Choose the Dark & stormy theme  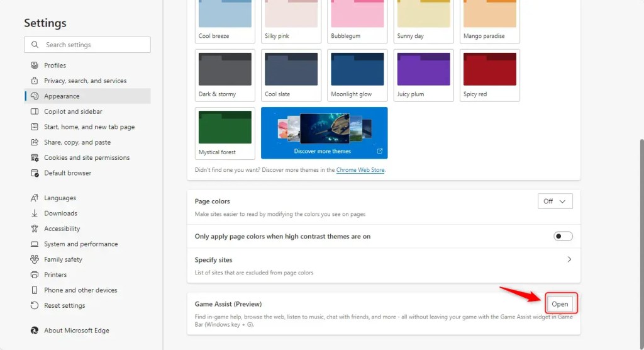pyautogui.click(x=225, y=76)
